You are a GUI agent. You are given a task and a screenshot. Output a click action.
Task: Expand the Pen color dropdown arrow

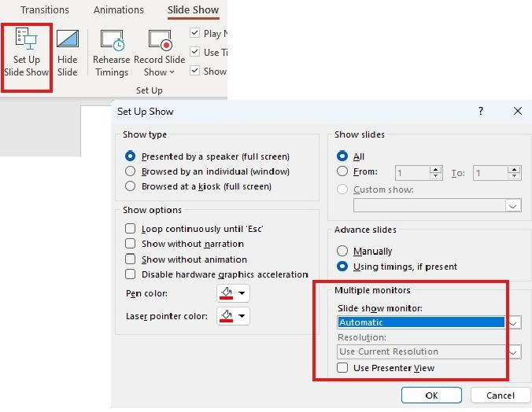(x=242, y=293)
